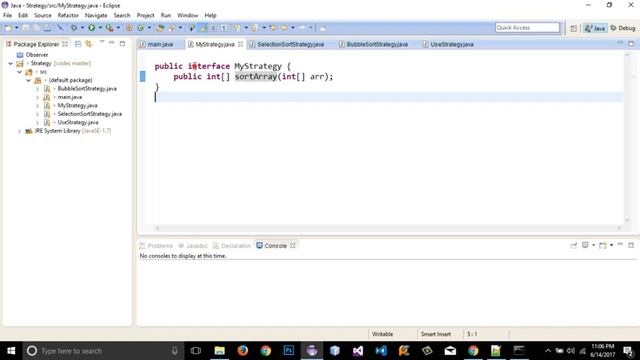Click the Quick Access search field
Screen dimensions: 640x360
[527, 28]
